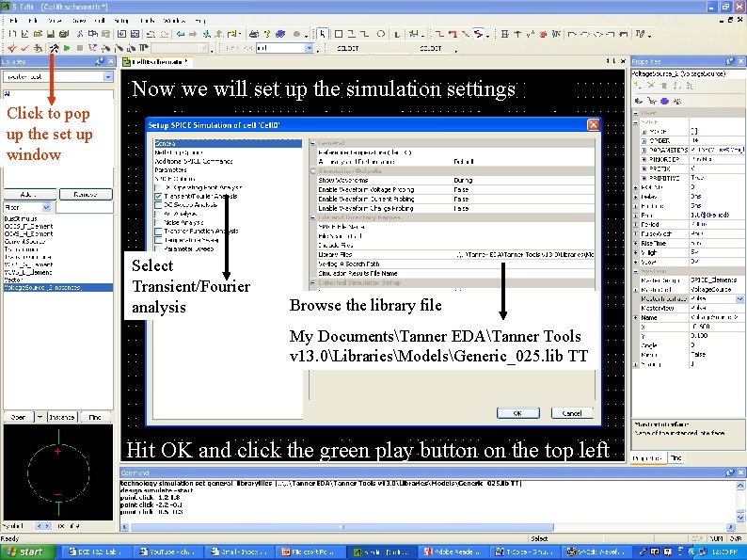Switch to the Find tab beside Properties
The height and width of the screenshot is (560, 747).
676,457
